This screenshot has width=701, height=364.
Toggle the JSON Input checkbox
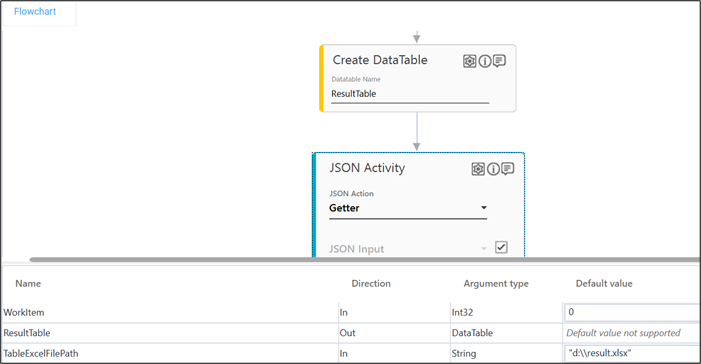tap(501, 247)
